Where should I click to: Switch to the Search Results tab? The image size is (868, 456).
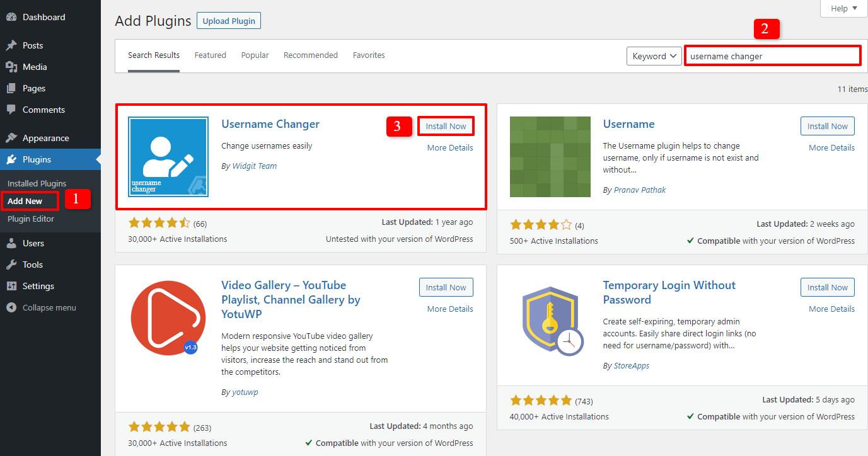click(154, 55)
